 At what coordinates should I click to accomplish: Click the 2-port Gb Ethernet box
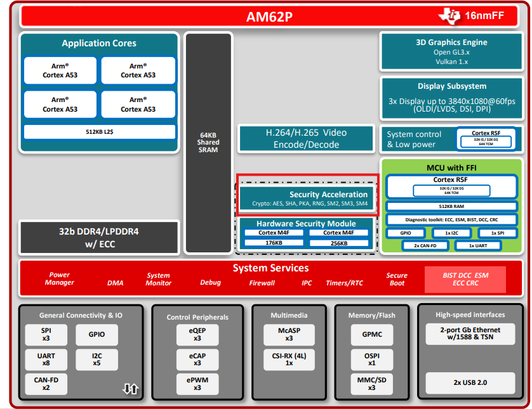coord(470,334)
